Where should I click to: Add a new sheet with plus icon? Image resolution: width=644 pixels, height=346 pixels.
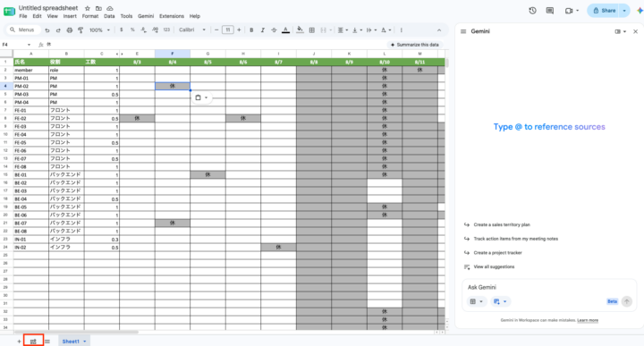click(x=19, y=341)
